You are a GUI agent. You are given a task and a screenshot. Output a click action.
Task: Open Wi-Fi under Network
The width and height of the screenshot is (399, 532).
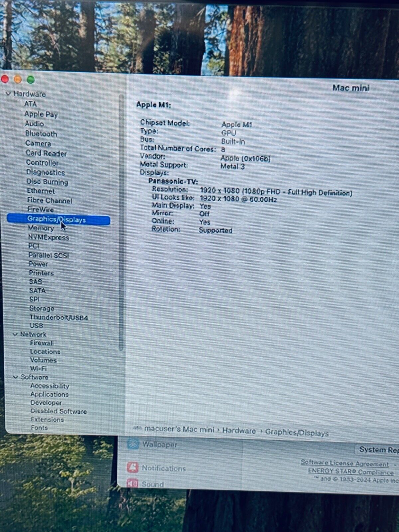pos(39,368)
